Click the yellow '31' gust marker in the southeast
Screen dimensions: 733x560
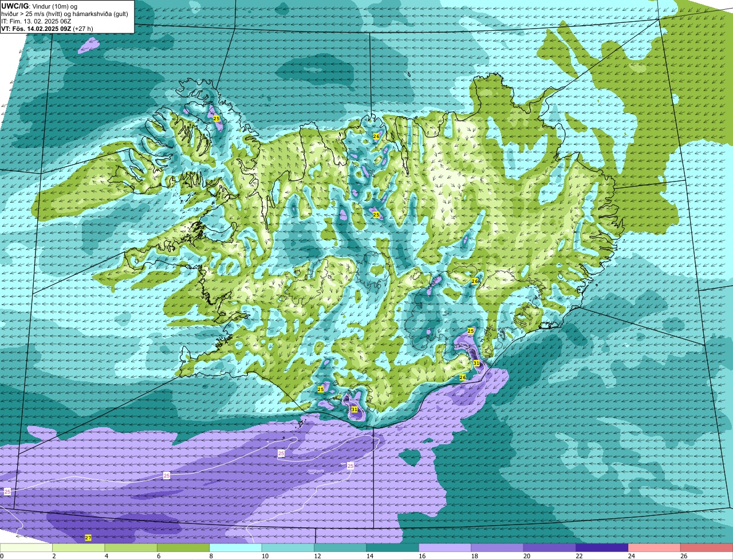(476, 363)
